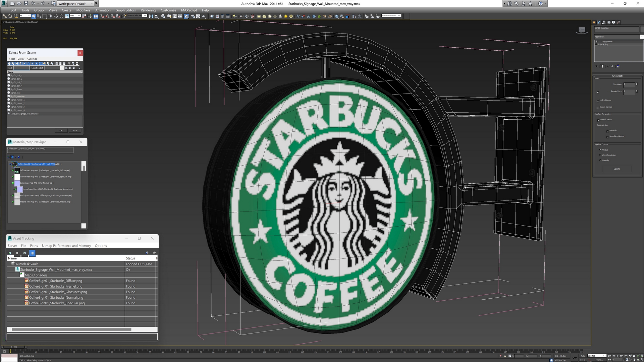Toggle the Render Iters enable checkbox
Image resolution: width=644 pixels, height=362 pixels.
click(x=598, y=92)
